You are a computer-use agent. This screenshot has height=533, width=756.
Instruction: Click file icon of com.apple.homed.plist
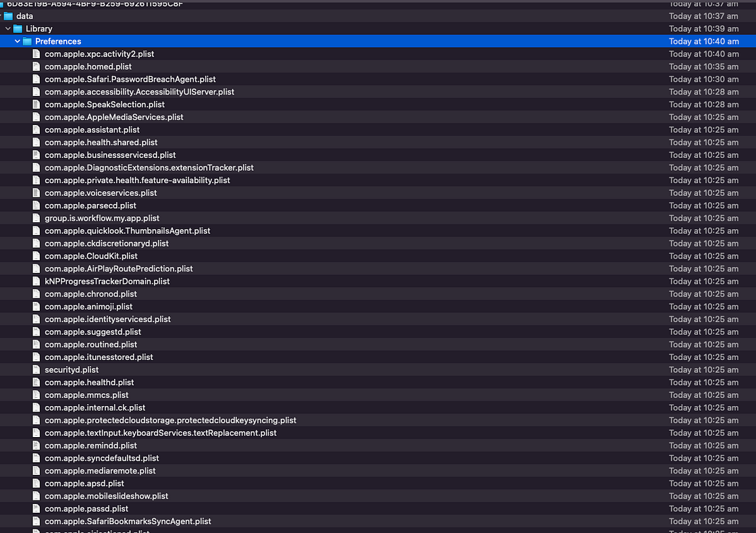(36, 67)
